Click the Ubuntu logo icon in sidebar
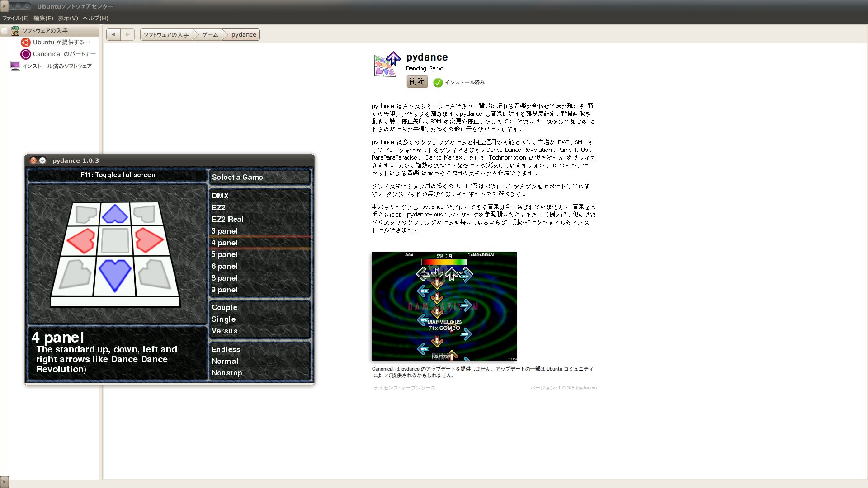The width and height of the screenshot is (868, 488). pyautogui.click(x=26, y=42)
